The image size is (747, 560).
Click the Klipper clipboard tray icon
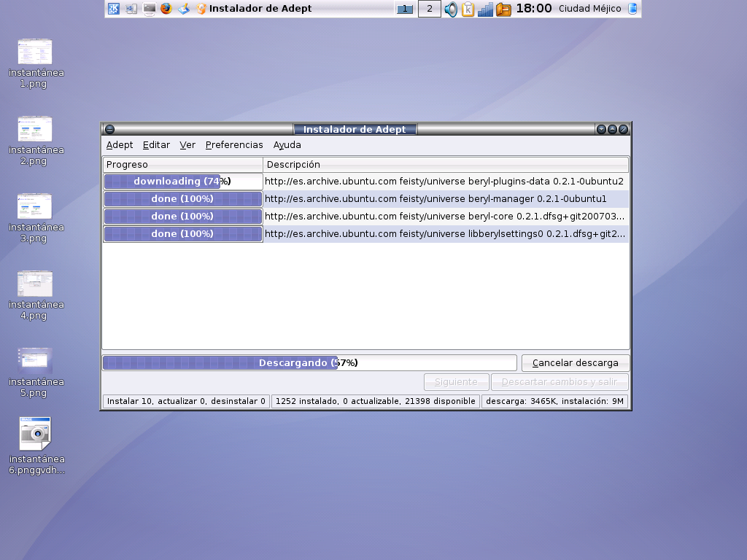tap(468, 9)
